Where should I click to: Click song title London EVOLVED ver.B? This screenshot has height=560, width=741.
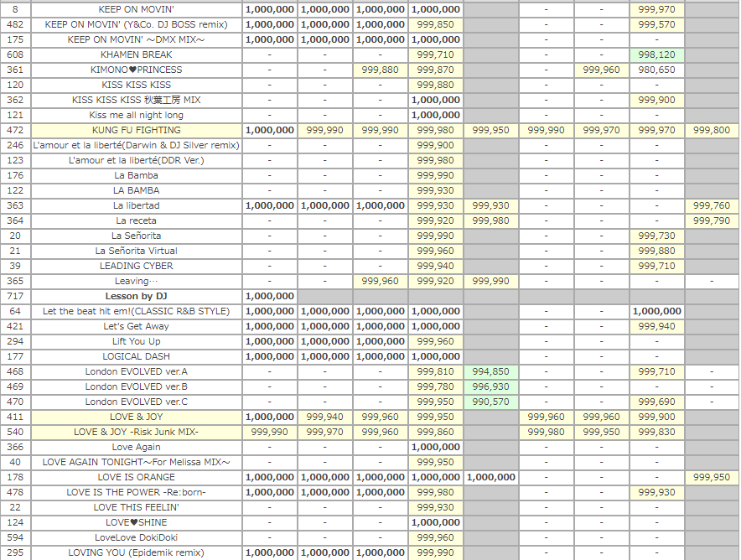coord(136,386)
